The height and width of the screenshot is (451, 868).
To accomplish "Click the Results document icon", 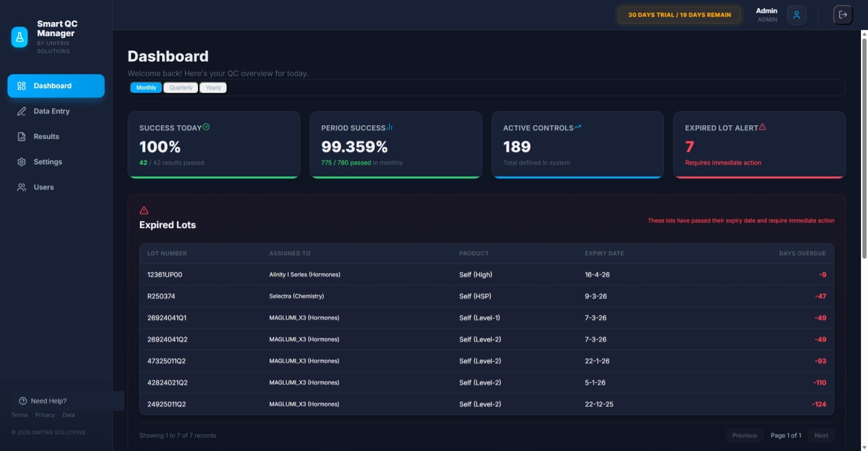I will 22,137.
